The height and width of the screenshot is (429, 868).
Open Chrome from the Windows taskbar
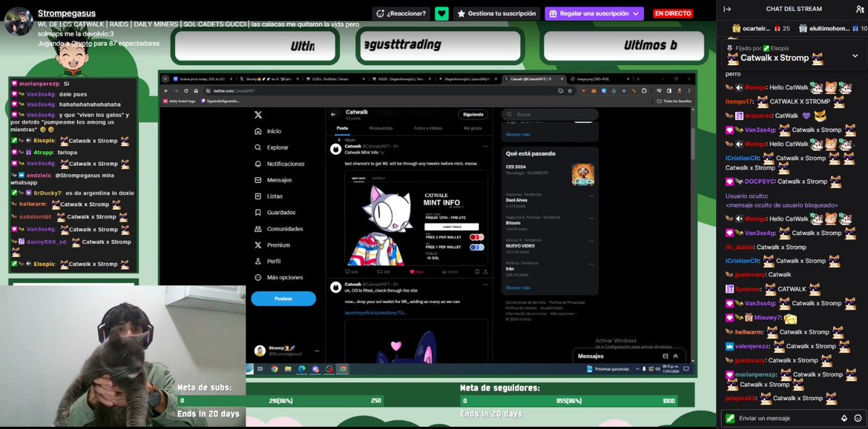[274, 369]
